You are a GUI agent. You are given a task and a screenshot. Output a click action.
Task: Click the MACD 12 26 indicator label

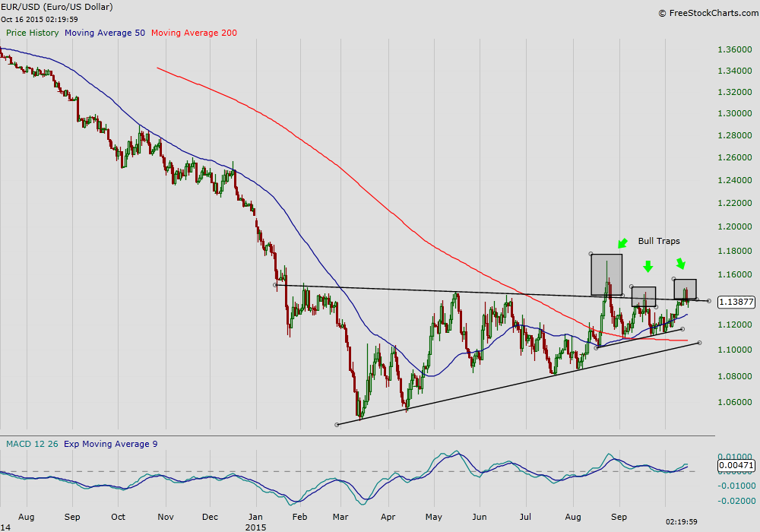[31, 443]
